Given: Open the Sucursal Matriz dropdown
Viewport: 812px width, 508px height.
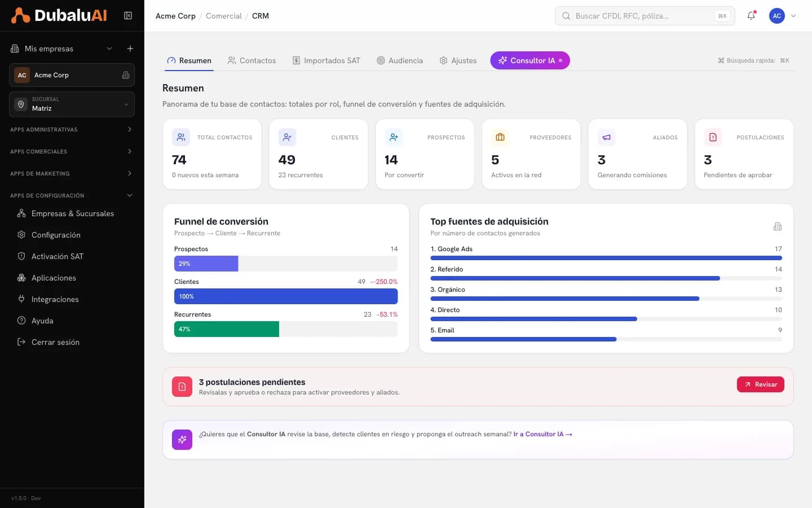Looking at the screenshot, I should 72,104.
